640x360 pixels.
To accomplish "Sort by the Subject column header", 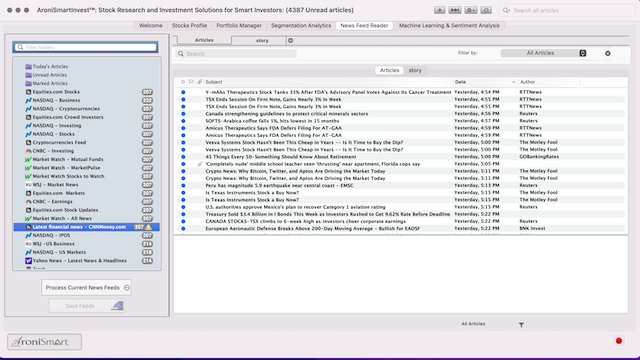I will coord(214,82).
